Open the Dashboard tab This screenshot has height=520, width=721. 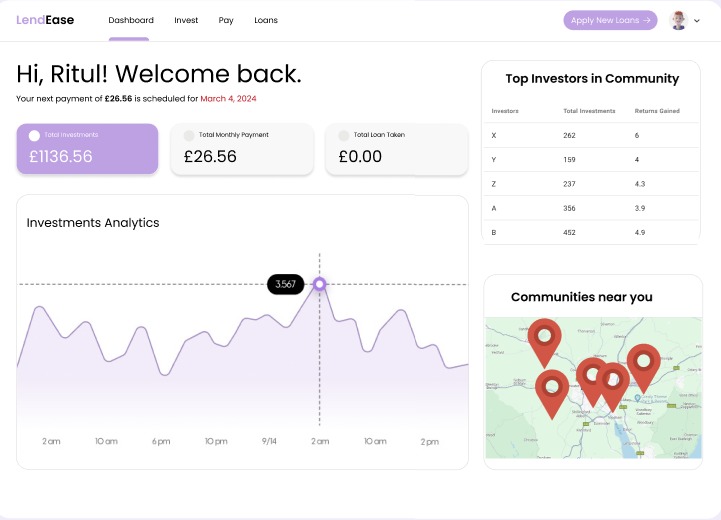(131, 20)
